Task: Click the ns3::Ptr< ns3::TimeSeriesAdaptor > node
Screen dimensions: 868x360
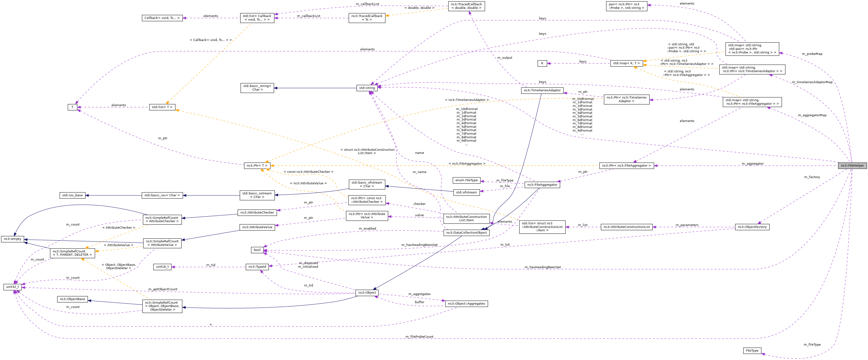Action: tap(627, 99)
